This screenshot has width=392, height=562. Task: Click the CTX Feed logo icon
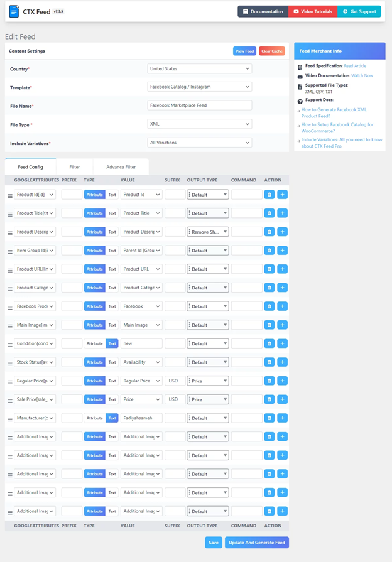(14, 11)
